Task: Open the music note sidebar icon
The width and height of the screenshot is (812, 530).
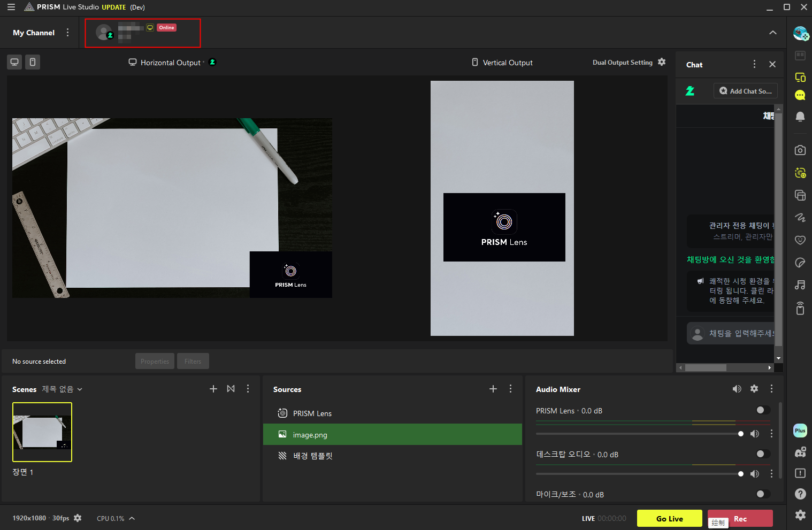Action: (800, 285)
